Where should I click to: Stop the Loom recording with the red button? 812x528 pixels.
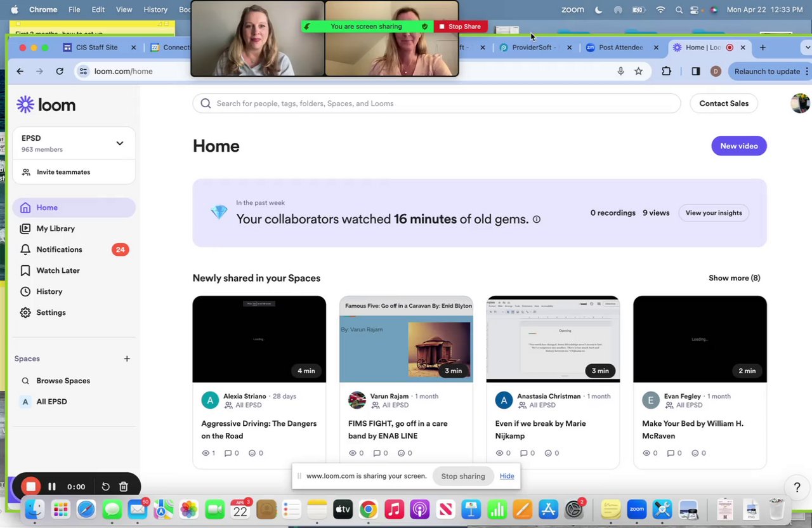click(30, 487)
